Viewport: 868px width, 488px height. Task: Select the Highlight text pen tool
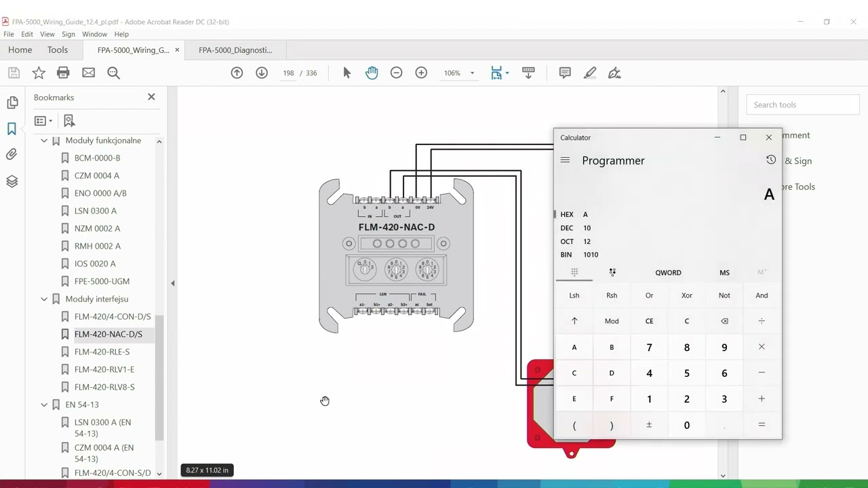(590, 73)
